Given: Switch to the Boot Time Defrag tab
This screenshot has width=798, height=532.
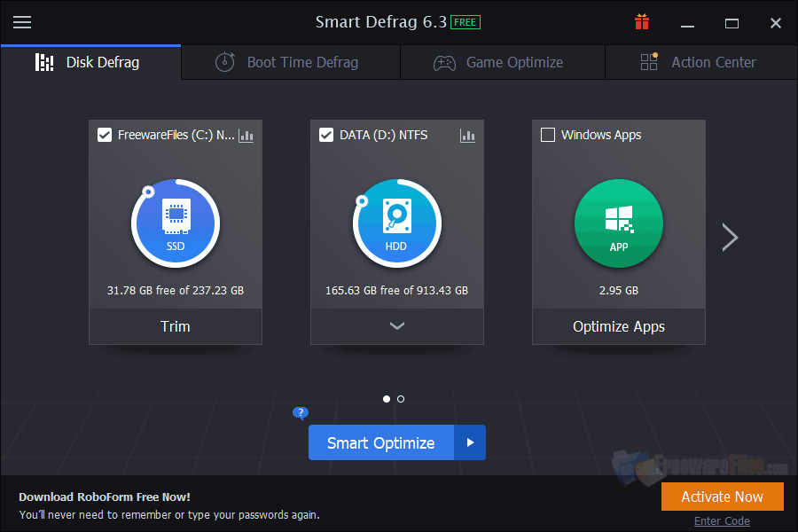Looking at the screenshot, I should [x=289, y=62].
